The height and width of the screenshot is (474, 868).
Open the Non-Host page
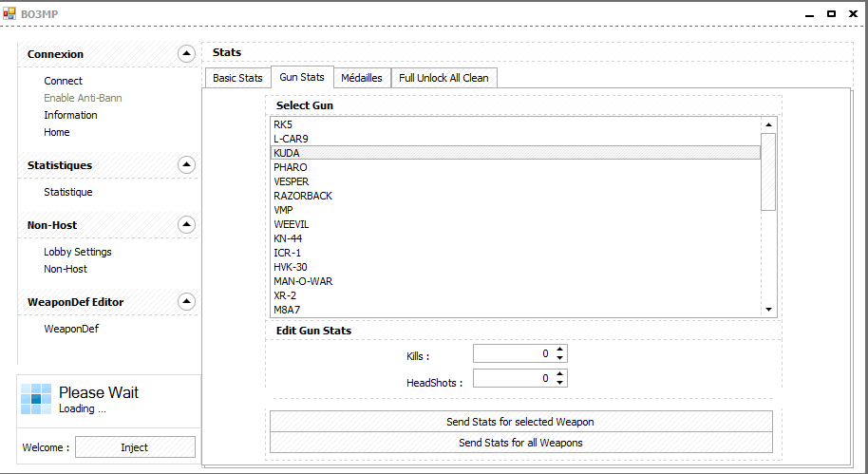[x=66, y=269]
